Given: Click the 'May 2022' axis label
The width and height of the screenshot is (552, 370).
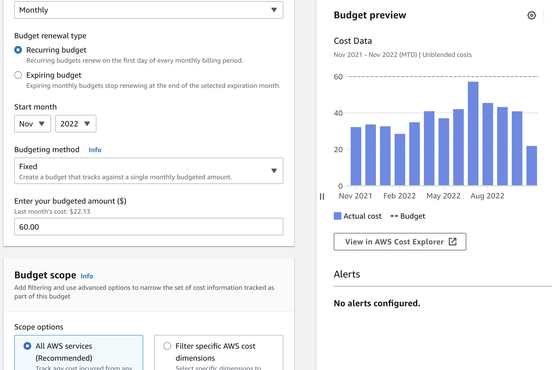Looking at the screenshot, I should 443,196.
